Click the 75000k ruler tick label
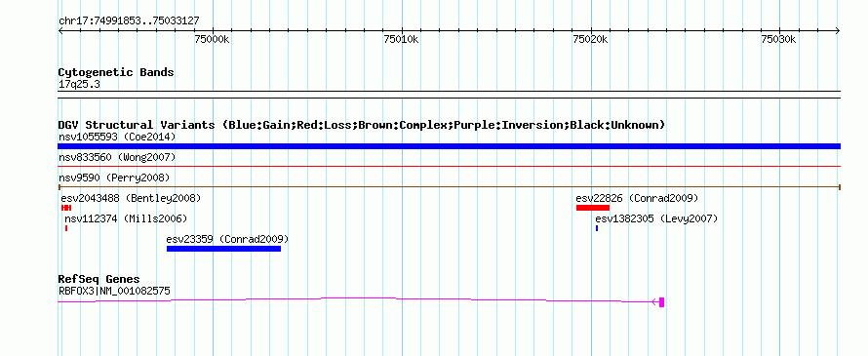868x356 pixels. [x=212, y=39]
